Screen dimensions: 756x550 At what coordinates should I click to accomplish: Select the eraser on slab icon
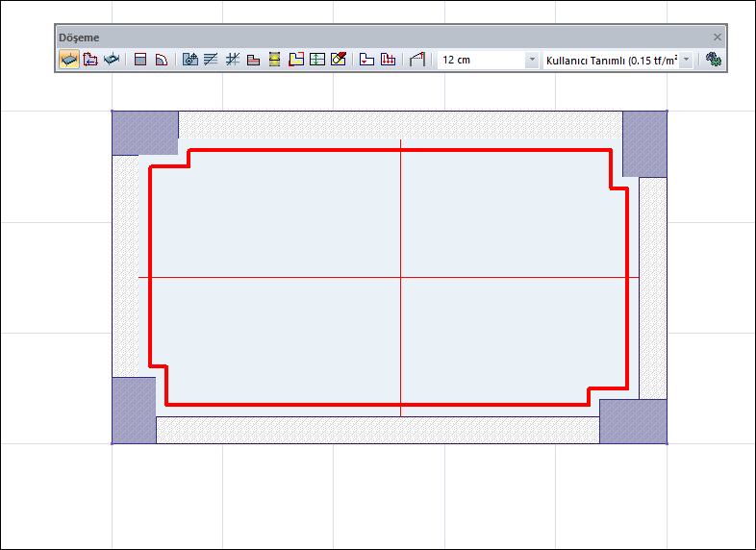tap(339, 60)
